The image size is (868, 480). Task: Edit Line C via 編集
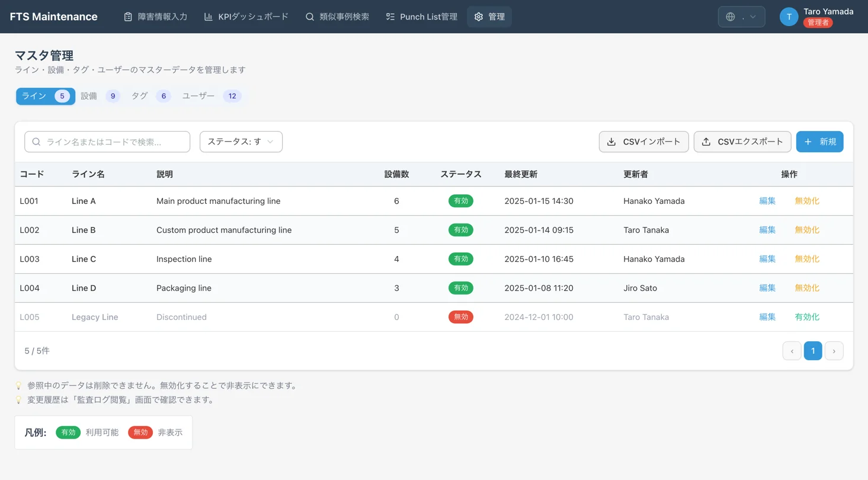767,259
